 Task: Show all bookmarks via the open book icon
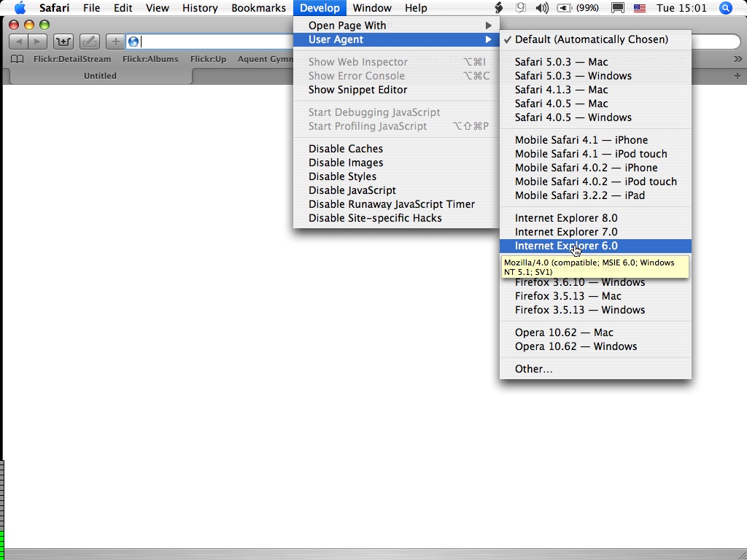(x=18, y=59)
